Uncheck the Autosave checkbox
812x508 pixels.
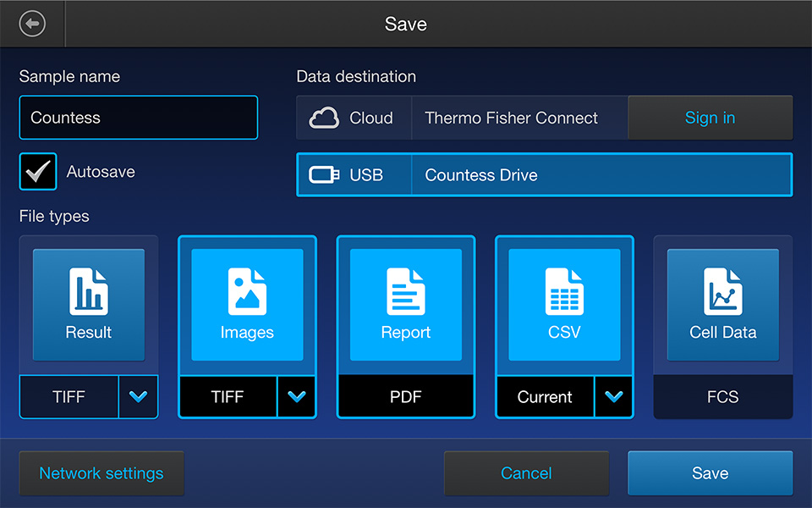click(38, 172)
